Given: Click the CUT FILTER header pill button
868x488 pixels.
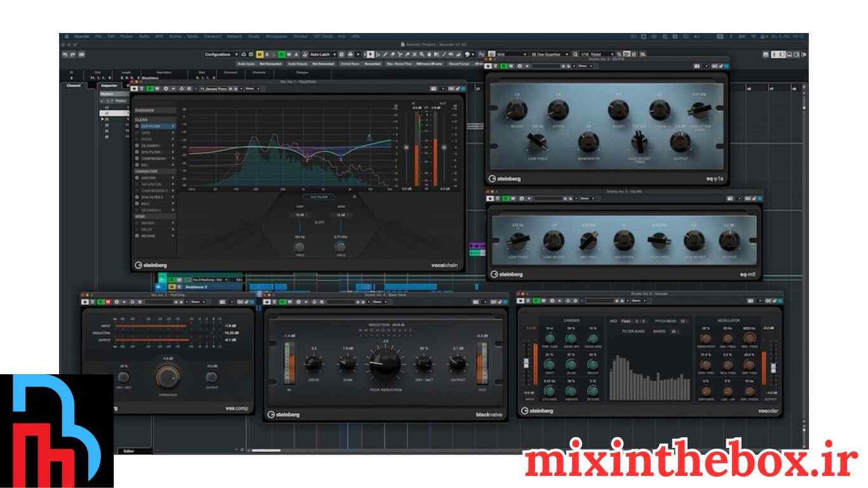Looking at the screenshot, I should coord(318,197).
